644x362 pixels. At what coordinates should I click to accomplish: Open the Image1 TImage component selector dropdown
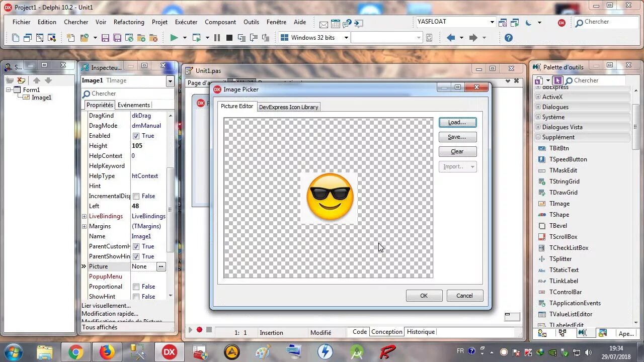click(170, 81)
